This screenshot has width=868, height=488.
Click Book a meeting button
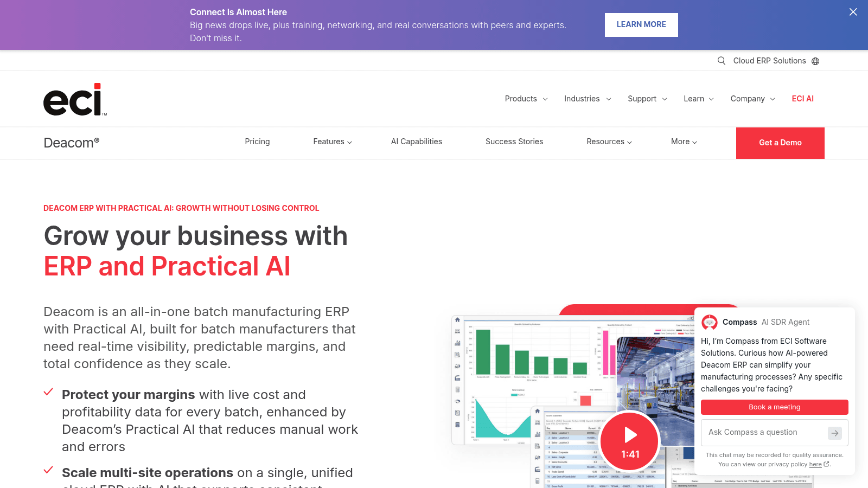pyautogui.click(x=775, y=407)
